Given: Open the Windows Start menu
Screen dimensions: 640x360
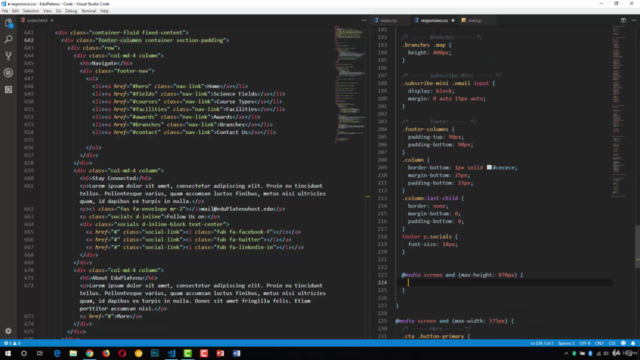Looking at the screenshot, I should click(8, 353).
